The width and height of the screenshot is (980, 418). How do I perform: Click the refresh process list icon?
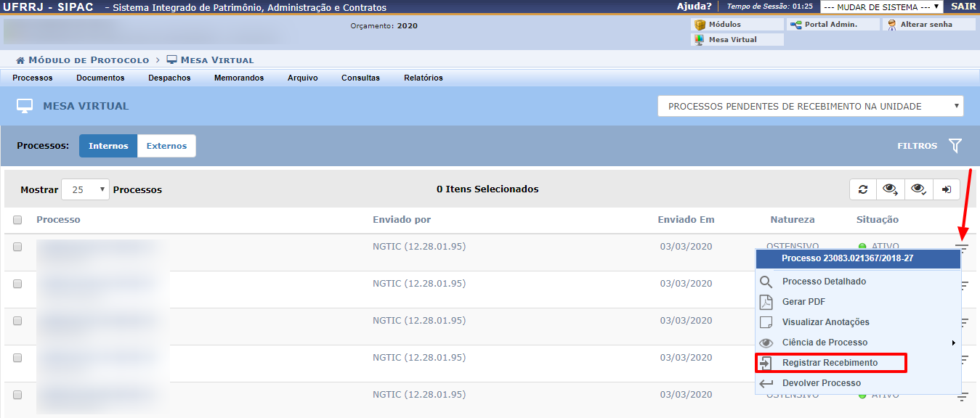863,189
